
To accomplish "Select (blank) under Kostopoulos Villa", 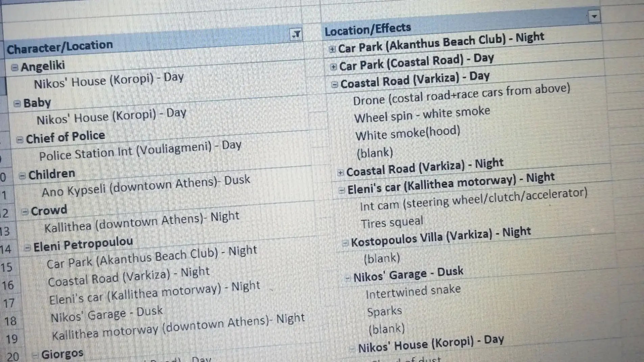I will (382, 259).
